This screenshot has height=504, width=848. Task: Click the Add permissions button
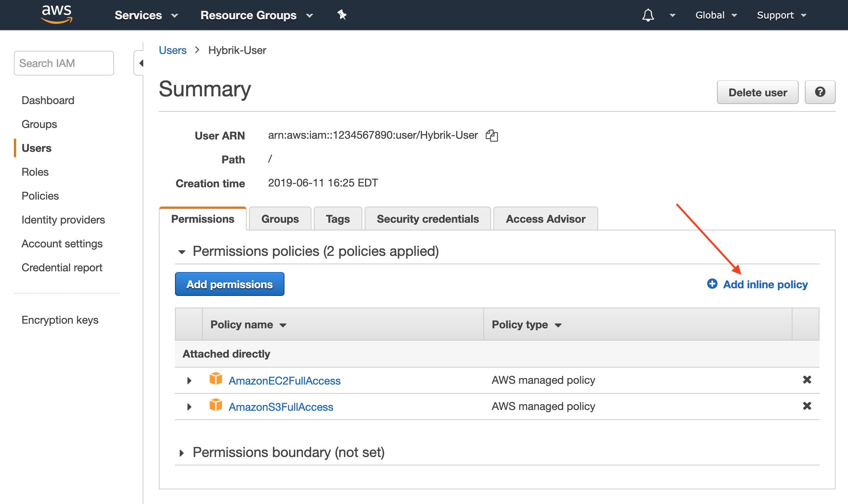230,284
